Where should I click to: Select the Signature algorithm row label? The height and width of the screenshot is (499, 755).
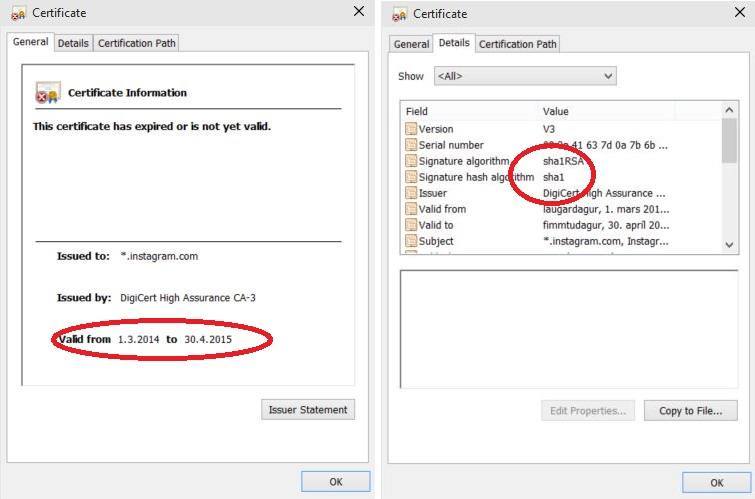click(464, 161)
